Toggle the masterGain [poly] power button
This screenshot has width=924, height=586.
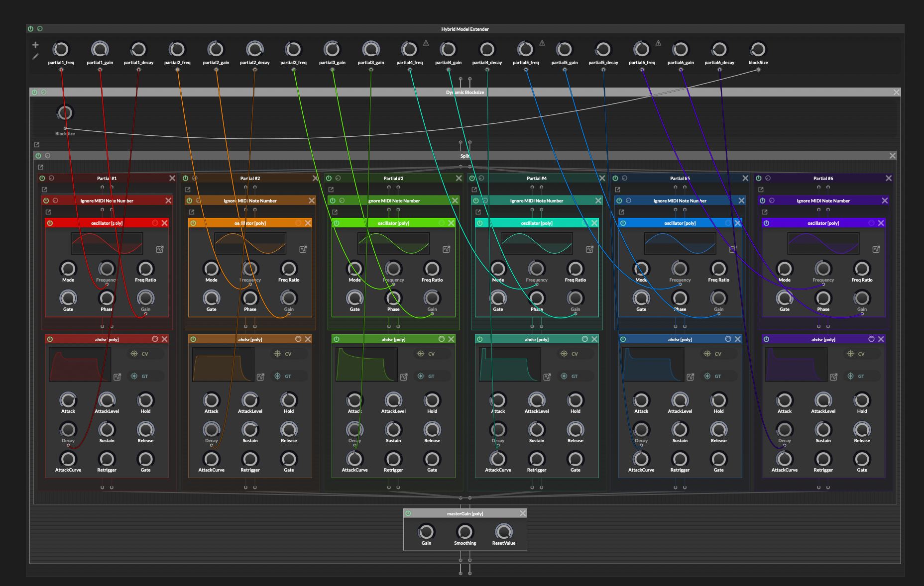coord(408,513)
